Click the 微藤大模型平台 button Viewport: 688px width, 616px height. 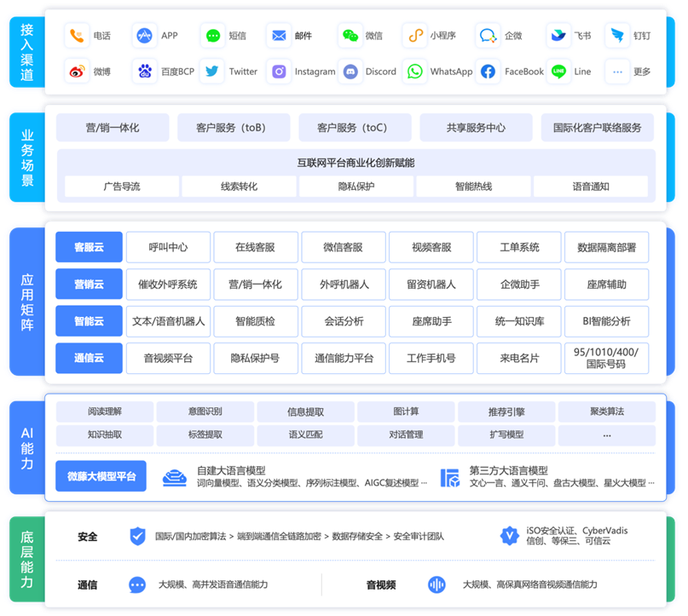pyautogui.click(x=101, y=476)
